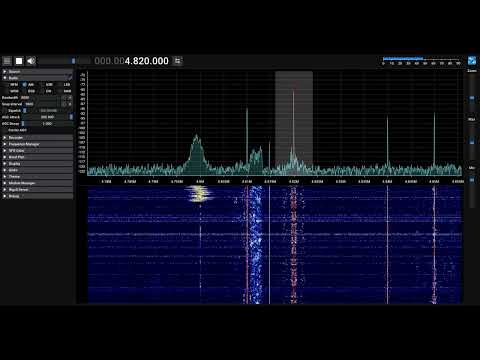Click the 4 MHz digit in frequency display
This screenshot has height=360, width=480.
tap(127, 61)
